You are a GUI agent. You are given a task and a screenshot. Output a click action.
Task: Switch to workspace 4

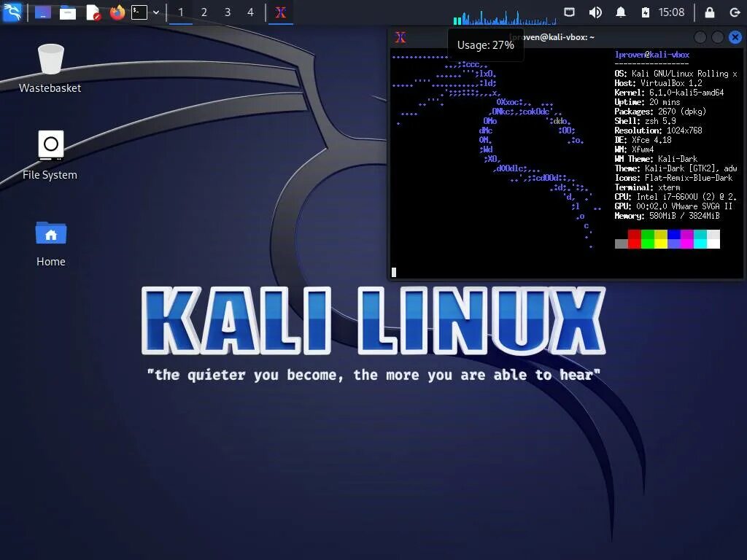pyautogui.click(x=251, y=12)
